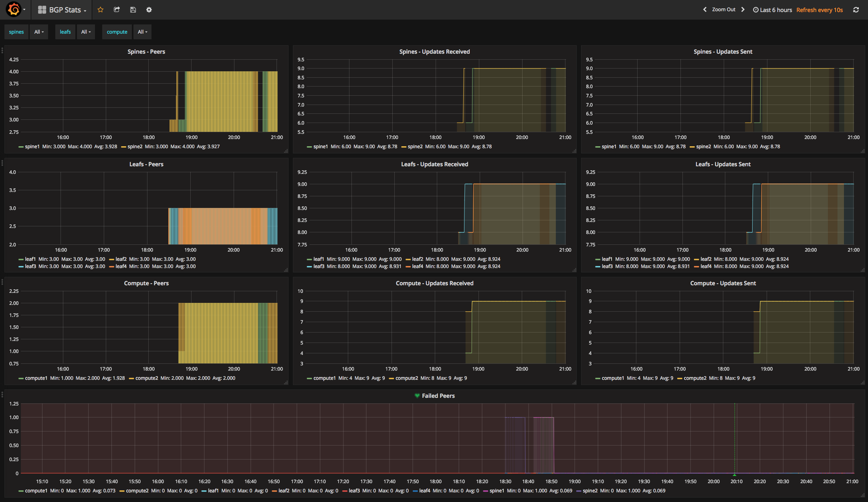868x502 pixels.
Task: Click leaf2 orange color swatch in Leafs - Updates Sent
Action: (696, 260)
